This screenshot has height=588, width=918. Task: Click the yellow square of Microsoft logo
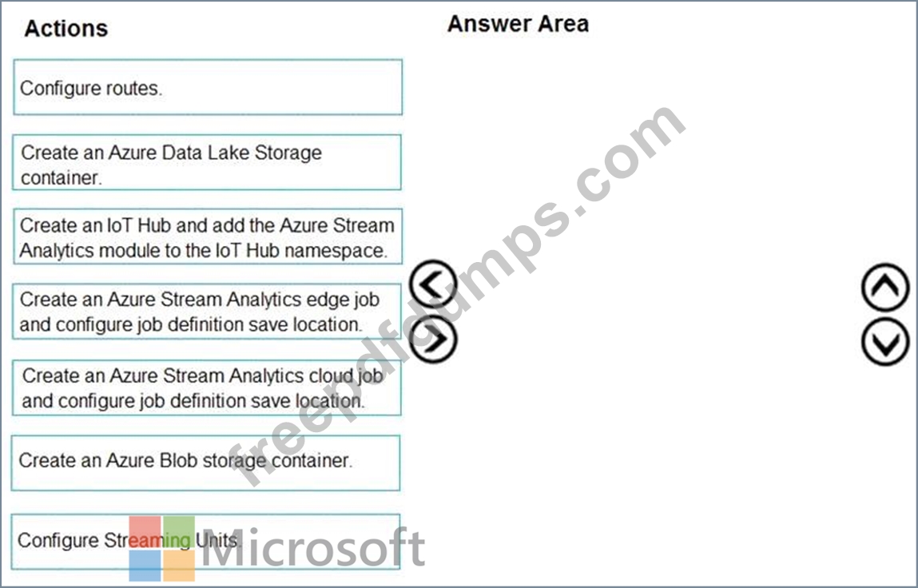(x=178, y=565)
